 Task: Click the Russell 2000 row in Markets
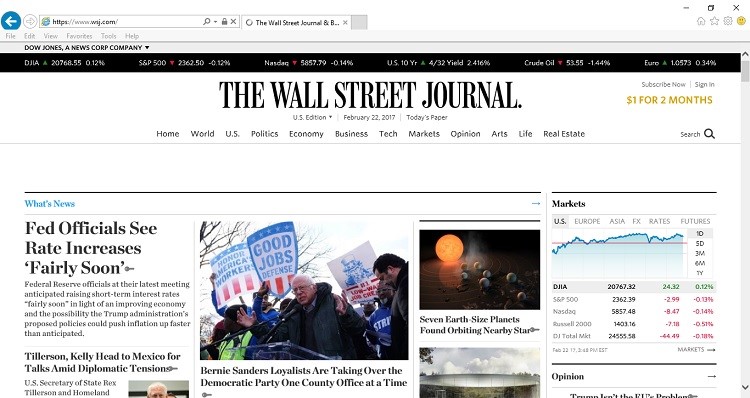[634, 324]
